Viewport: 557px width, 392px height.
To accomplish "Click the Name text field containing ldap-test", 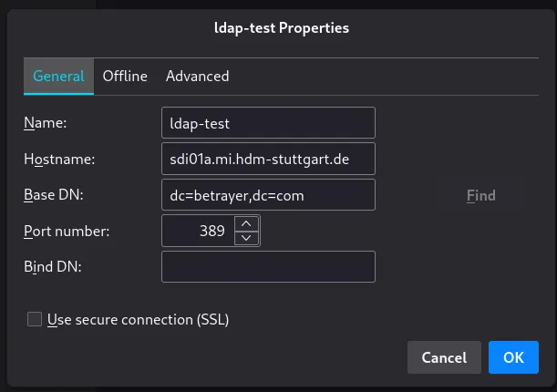I will point(268,122).
